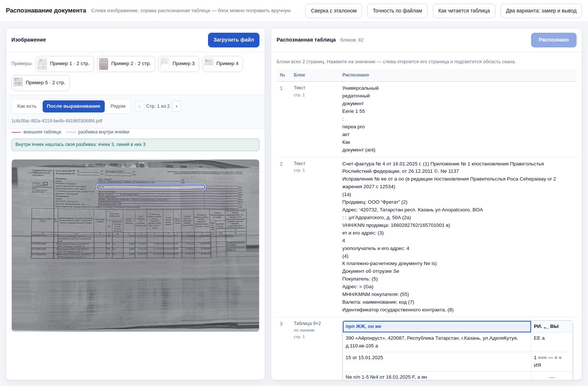Go to the next page arrow
The height and width of the screenshot is (386, 588).
(x=176, y=106)
